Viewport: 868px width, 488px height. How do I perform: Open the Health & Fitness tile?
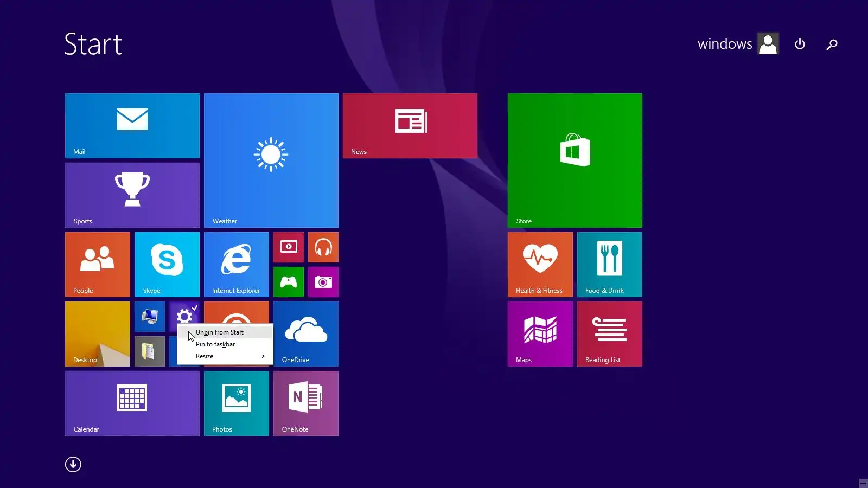540,265
